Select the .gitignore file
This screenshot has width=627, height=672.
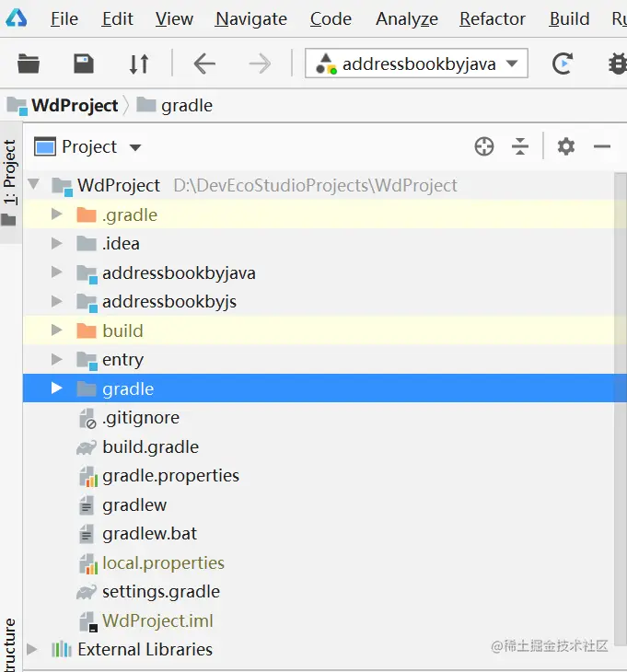pyautogui.click(x=319, y=417)
